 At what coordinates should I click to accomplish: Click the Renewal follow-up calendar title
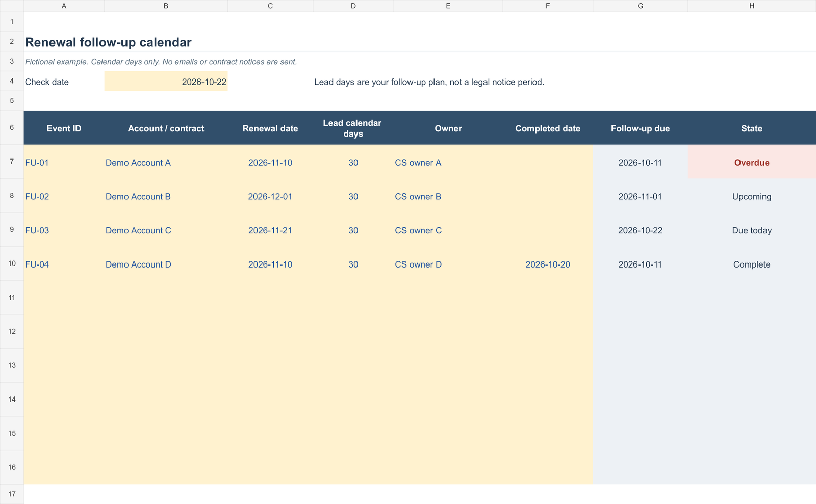click(x=108, y=42)
